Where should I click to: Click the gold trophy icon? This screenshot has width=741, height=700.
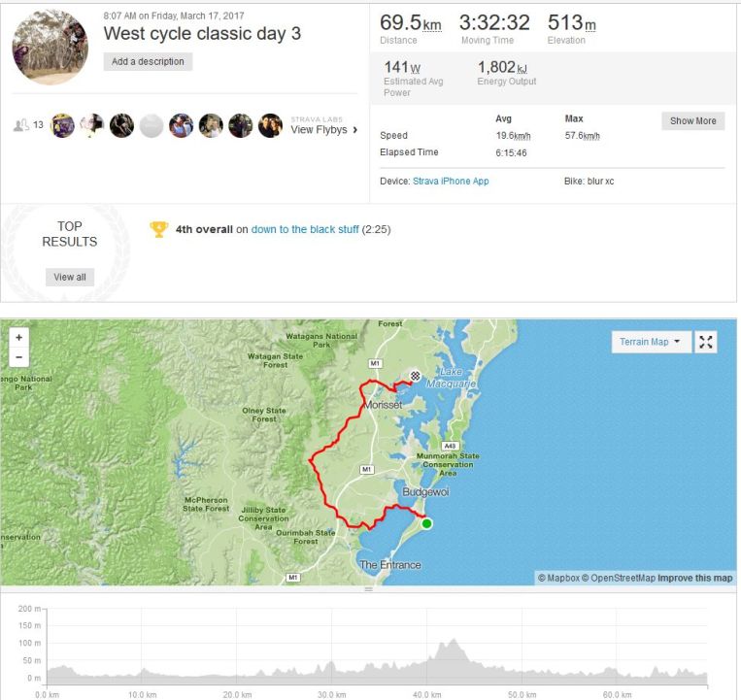click(x=159, y=229)
